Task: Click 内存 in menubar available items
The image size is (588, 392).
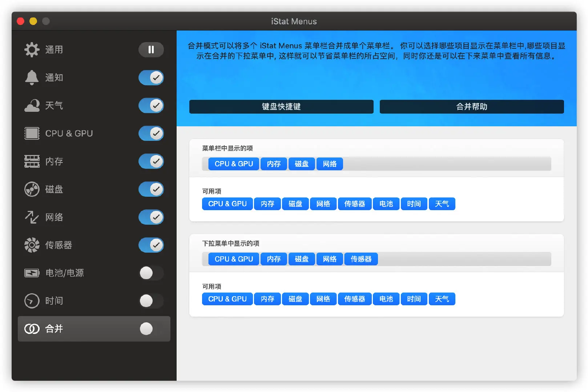Action: (x=267, y=204)
